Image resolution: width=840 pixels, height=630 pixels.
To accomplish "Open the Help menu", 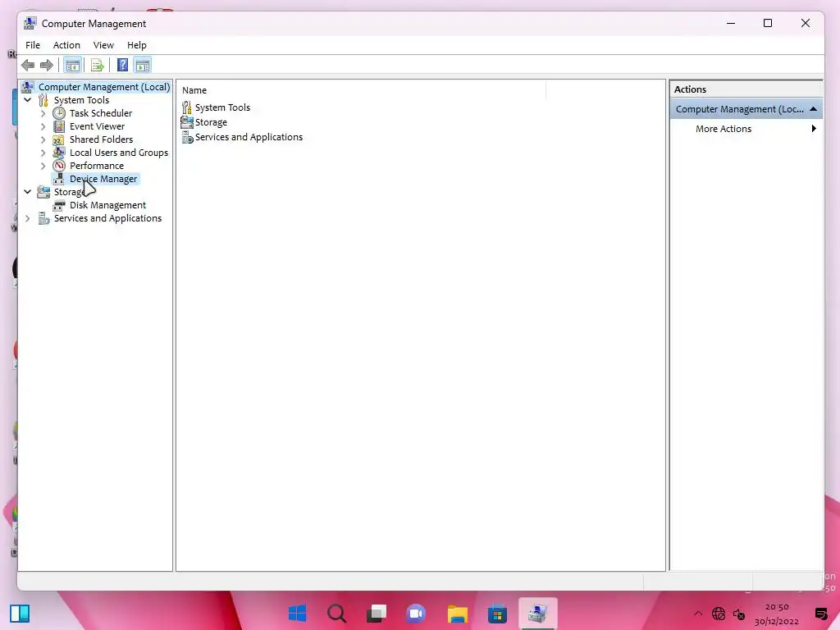I will click(x=137, y=45).
